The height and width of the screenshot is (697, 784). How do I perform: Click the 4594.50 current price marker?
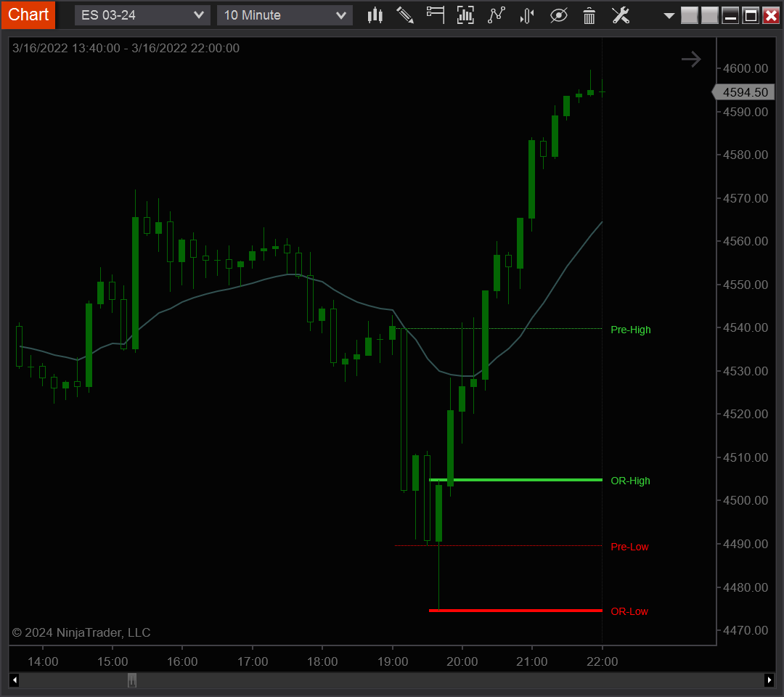pyautogui.click(x=743, y=92)
